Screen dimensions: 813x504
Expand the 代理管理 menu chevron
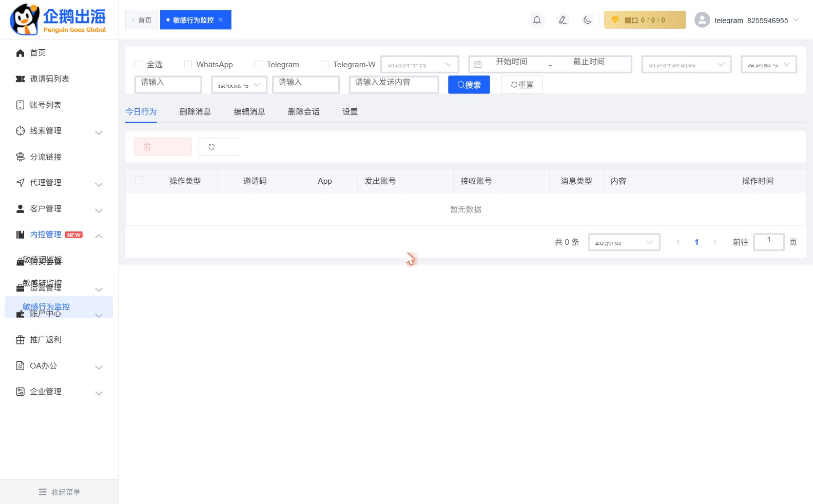click(99, 184)
